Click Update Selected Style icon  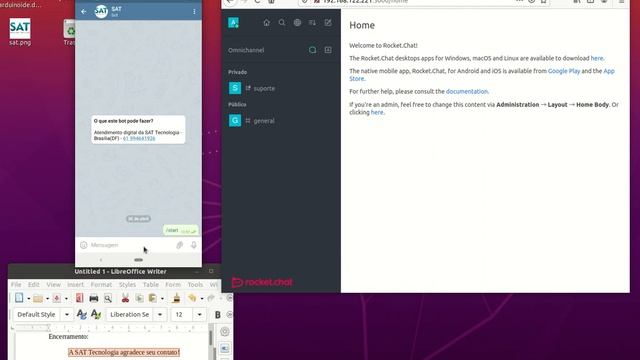(82, 315)
